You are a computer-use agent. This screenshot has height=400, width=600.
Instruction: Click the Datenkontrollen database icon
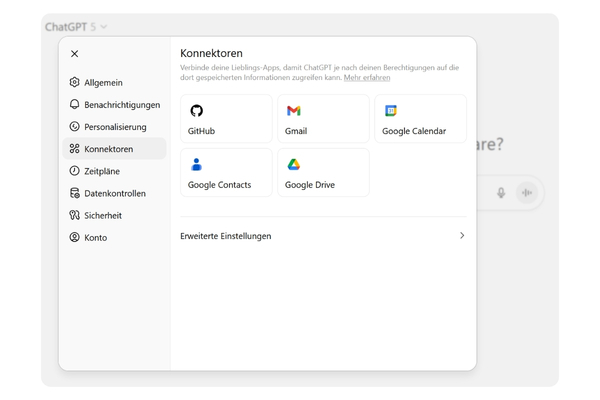(x=74, y=193)
